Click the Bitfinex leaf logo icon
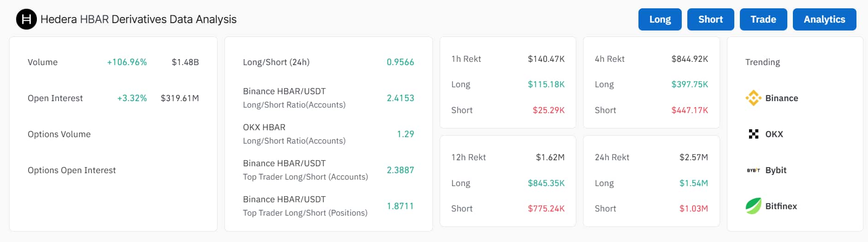Image resolution: width=868 pixels, height=242 pixels. [x=753, y=206]
